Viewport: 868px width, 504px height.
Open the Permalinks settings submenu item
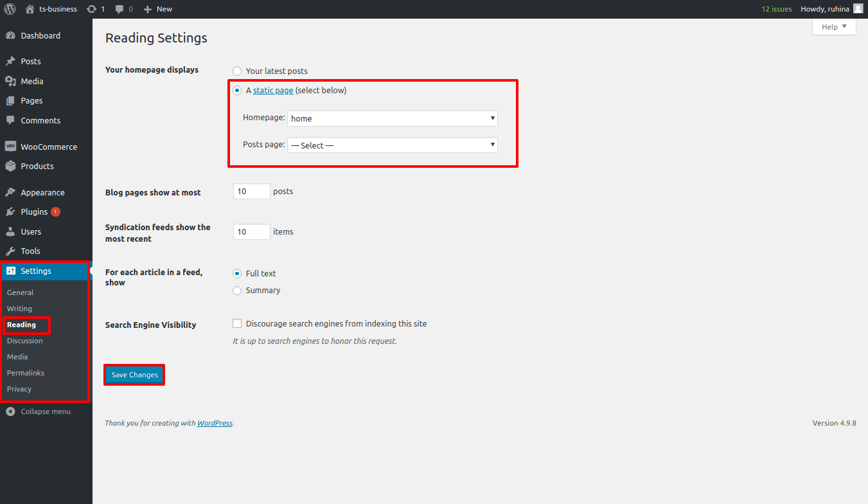[x=26, y=373]
